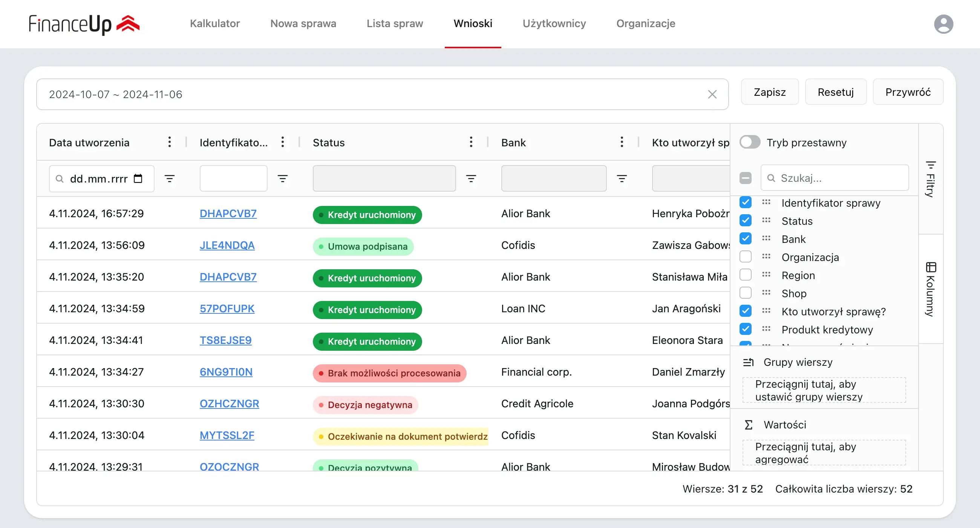The width and height of the screenshot is (980, 528).
Task: Select the Wnioski tab
Action: (x=473, y=24)
